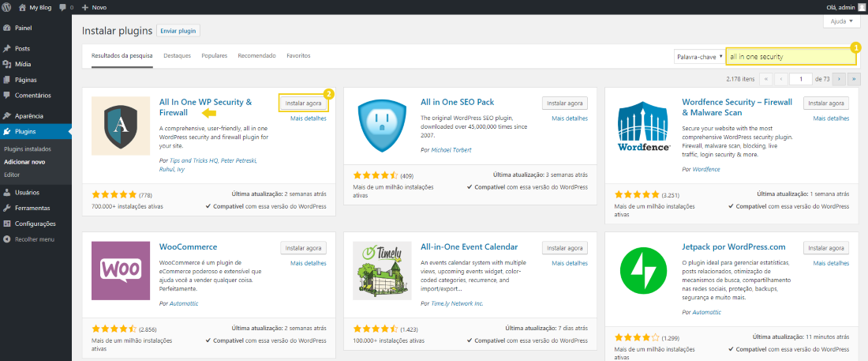This screenshot has width=868, height=361.
Task: Open the Painel dashboard icon
Action: 6,28
